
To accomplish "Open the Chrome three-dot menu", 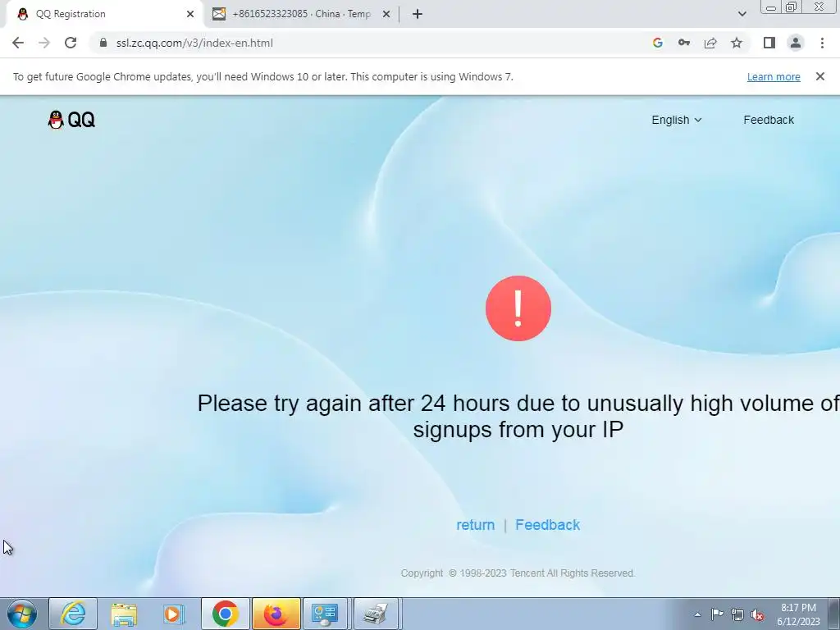I will click(822, 43).
